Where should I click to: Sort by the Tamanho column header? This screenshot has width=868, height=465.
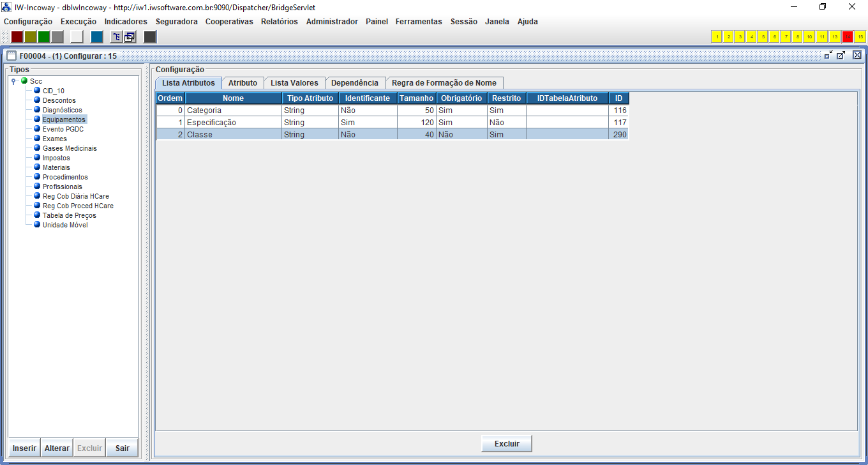[416, 98]
